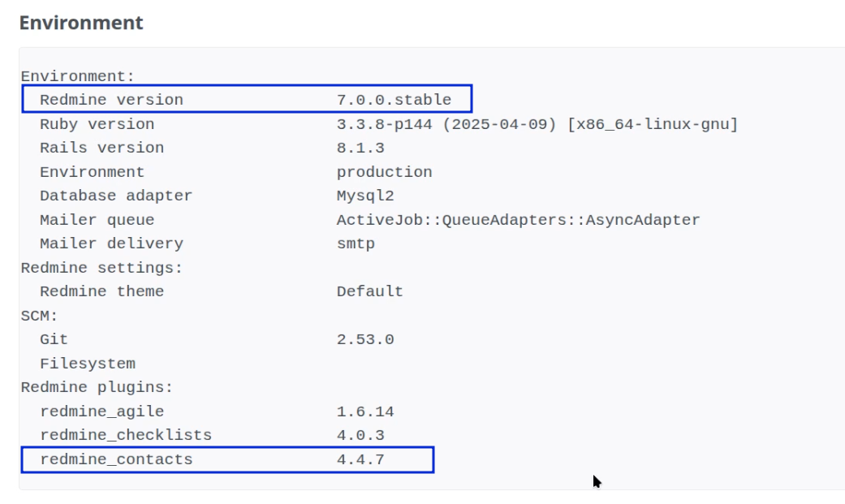
Task: Select the Git version '2.53.0'
Action: point(365,339)
